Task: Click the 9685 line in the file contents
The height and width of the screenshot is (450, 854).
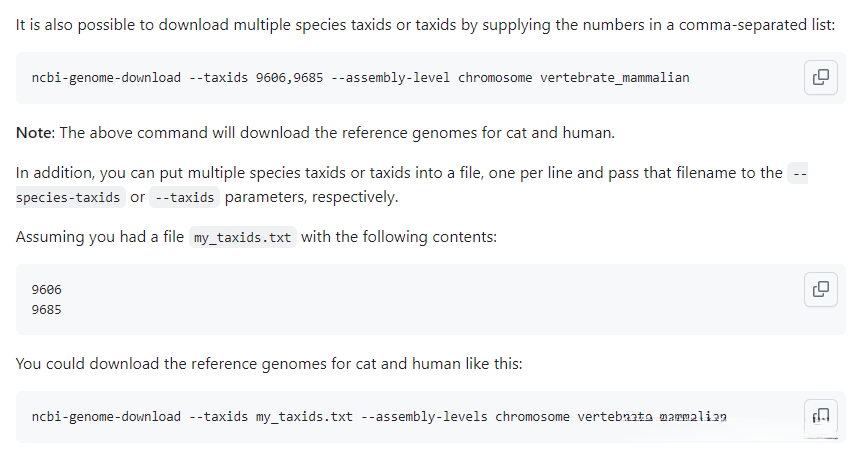Action: point(47,309)
